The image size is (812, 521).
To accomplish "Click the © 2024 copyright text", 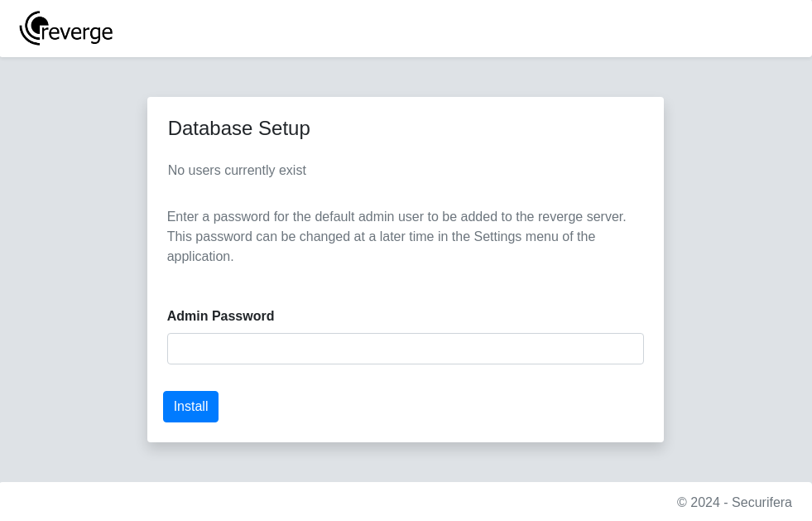I will 698,502.
